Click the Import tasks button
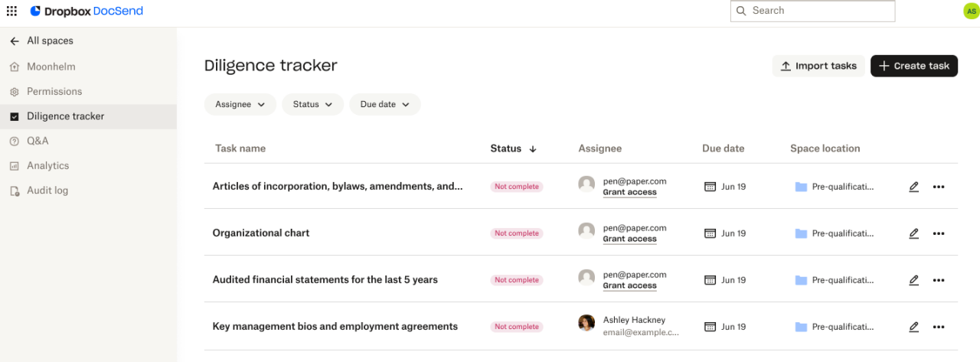 coord(818,66)
